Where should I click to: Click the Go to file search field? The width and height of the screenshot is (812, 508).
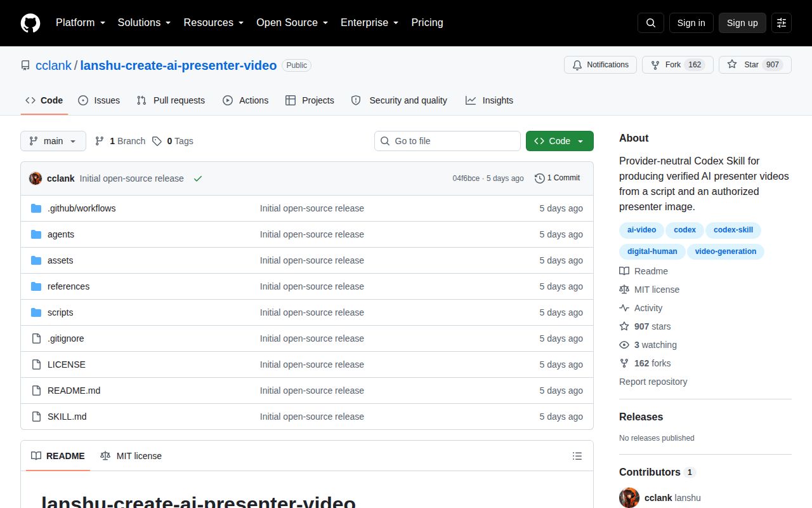coord(447,141)
